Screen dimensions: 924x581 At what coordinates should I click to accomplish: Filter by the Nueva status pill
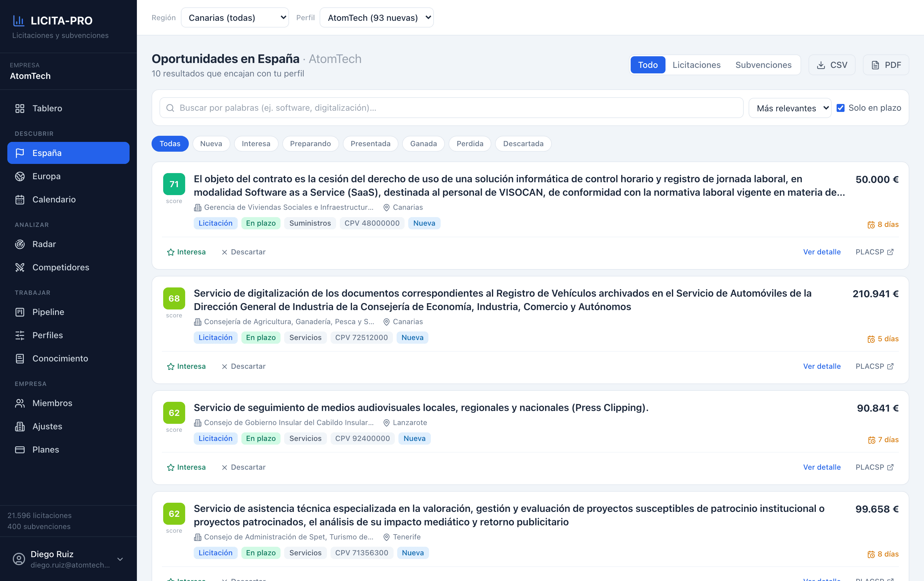point(211,144)
